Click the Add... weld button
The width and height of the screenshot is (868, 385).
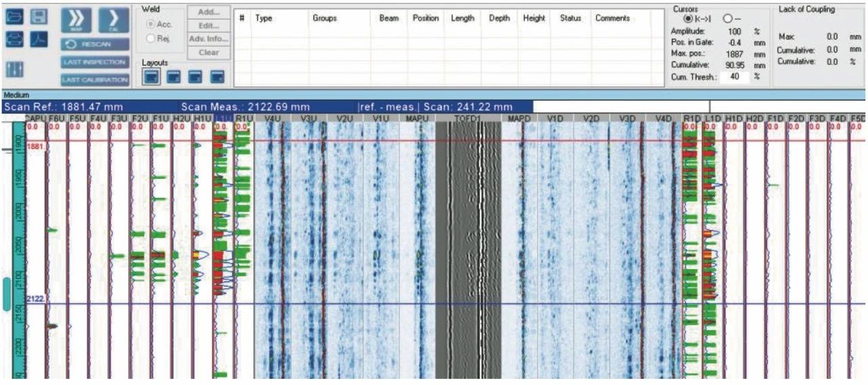208,12
